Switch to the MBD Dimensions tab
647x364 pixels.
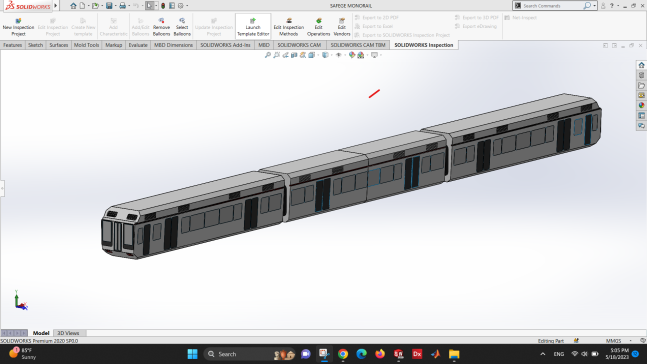coord(173,45)
